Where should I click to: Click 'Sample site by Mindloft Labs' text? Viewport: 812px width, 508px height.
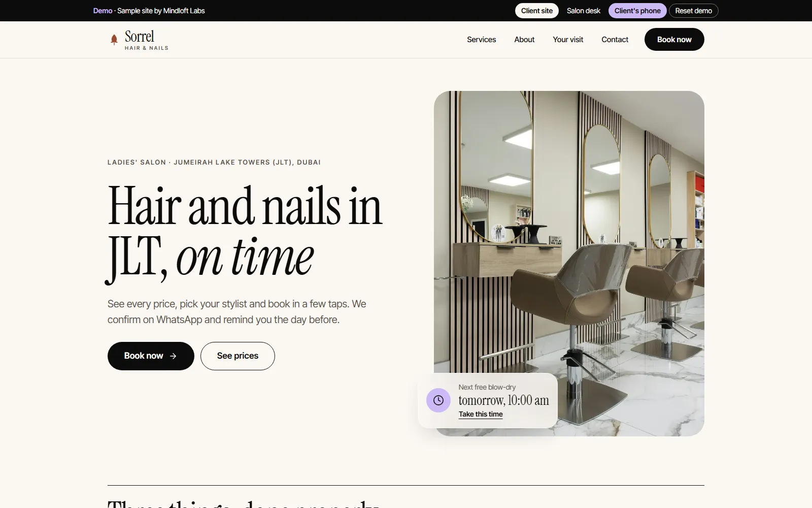(161, 11)
